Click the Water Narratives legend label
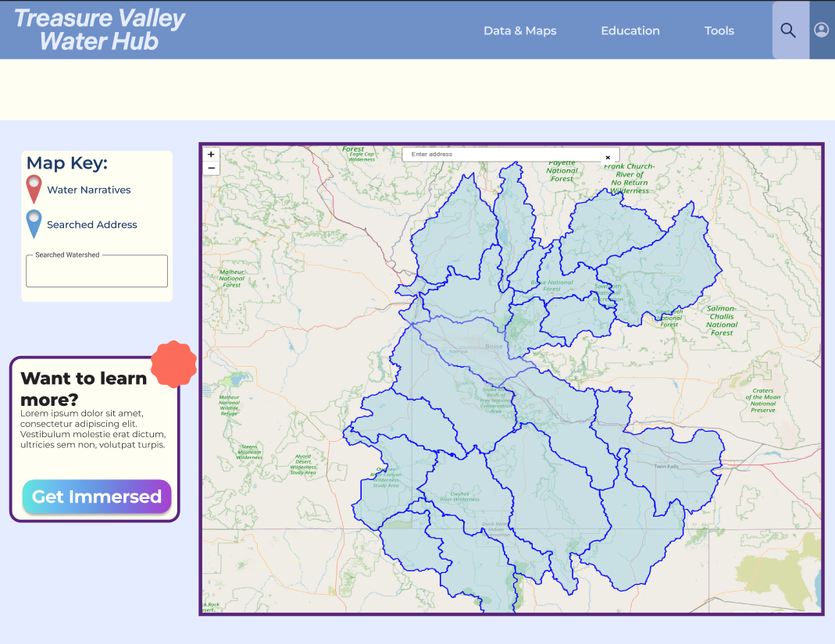The width and height of the screenshot is (835, 644). (89, 190)
